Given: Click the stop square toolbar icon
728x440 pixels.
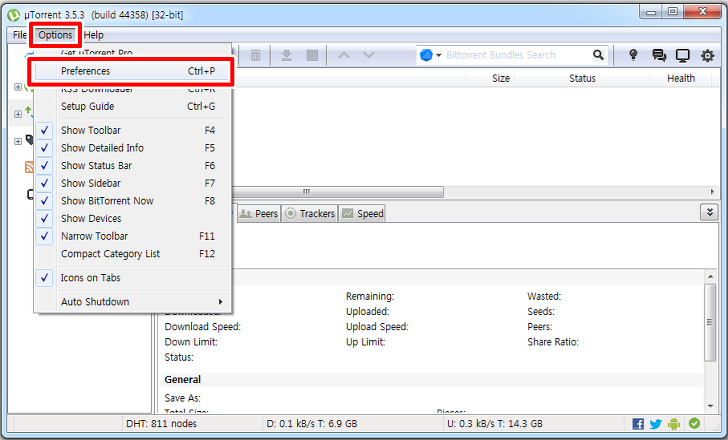Looking at the screenshot, I should coord(312,55).
